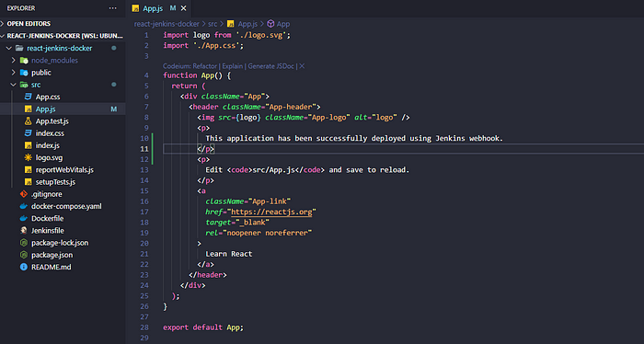Expand the public folder
644x344 pixels.
[x=14, y=73]
